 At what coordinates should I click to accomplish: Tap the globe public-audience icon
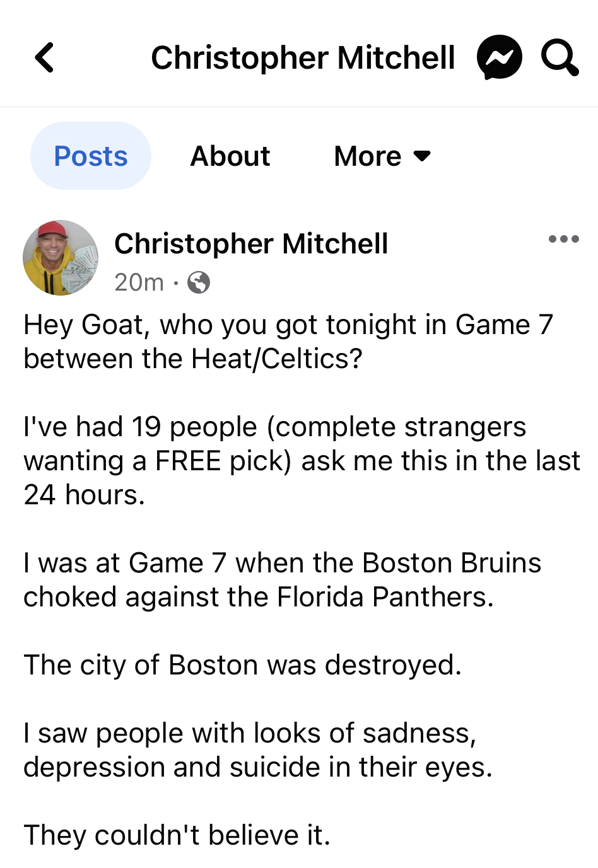tap(199, 282)
